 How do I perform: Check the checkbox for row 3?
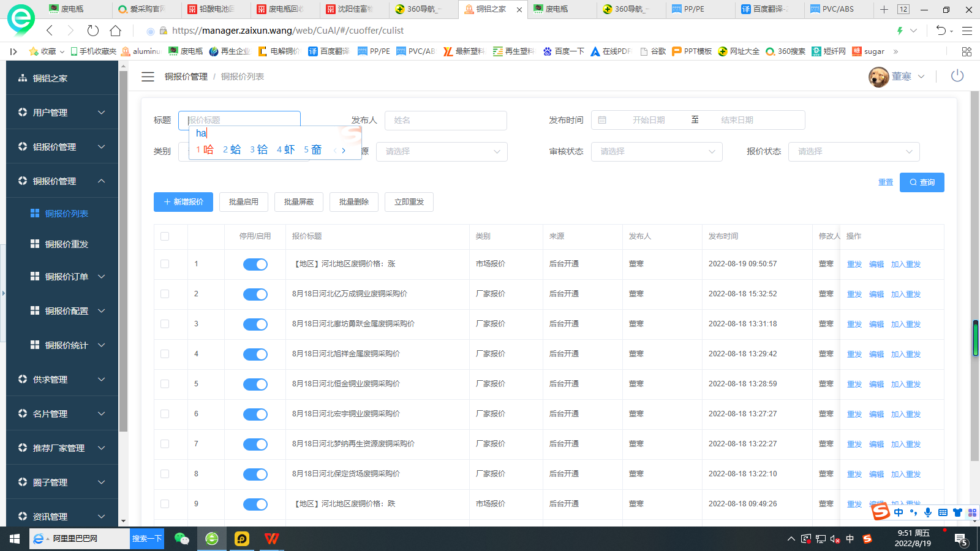pyautogui.click(x=165, y=324)
